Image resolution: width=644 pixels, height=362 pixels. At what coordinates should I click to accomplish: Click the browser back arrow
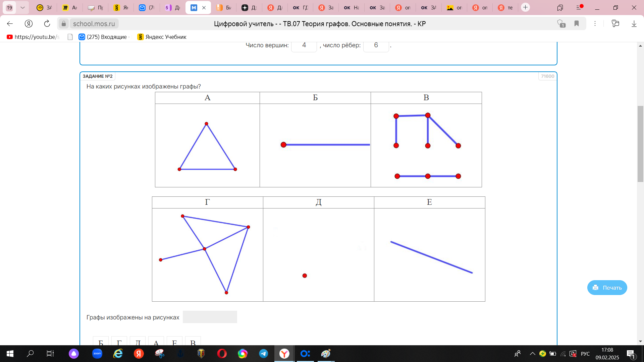pos(10,23)
